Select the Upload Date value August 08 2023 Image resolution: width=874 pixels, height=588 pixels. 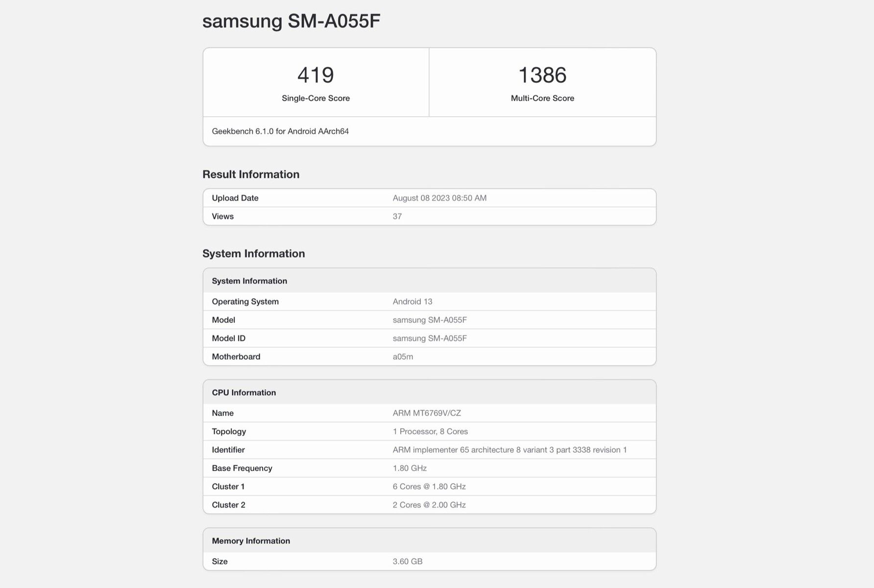pos(439,198)
